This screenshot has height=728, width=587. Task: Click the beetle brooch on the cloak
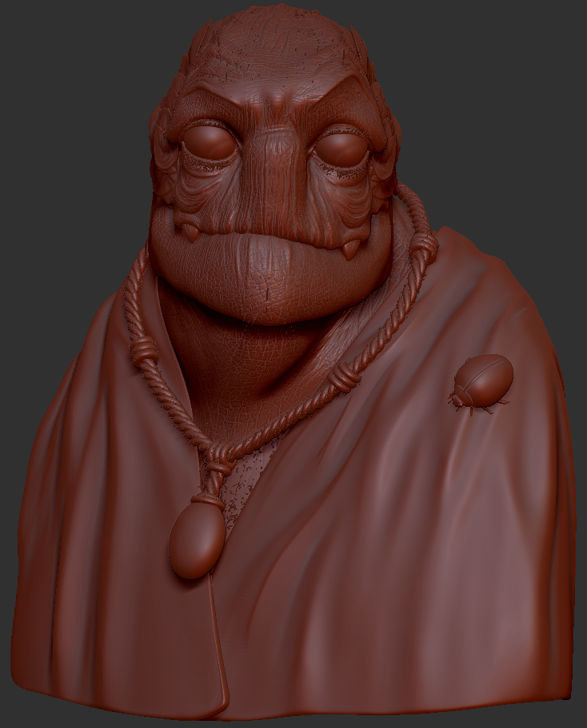481,384
